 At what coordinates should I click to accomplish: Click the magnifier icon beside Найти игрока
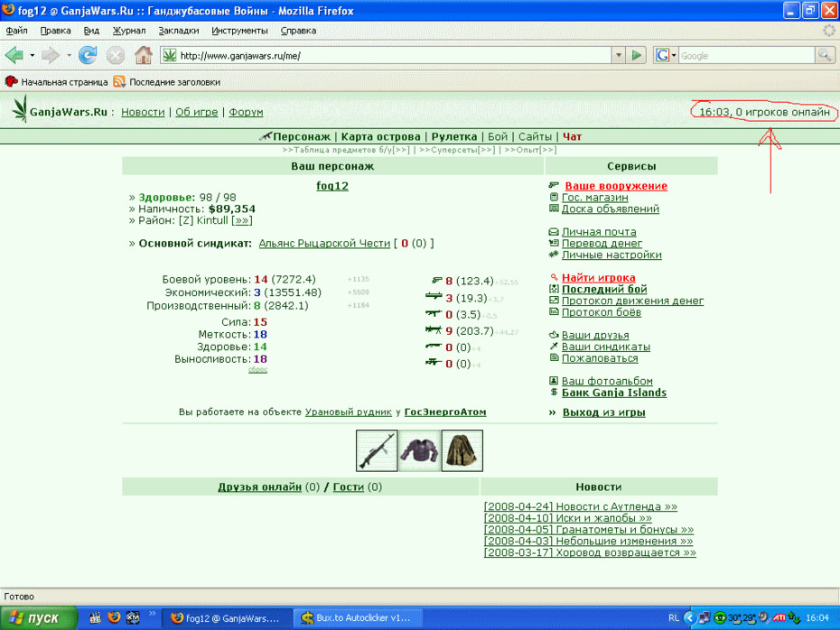554,277
